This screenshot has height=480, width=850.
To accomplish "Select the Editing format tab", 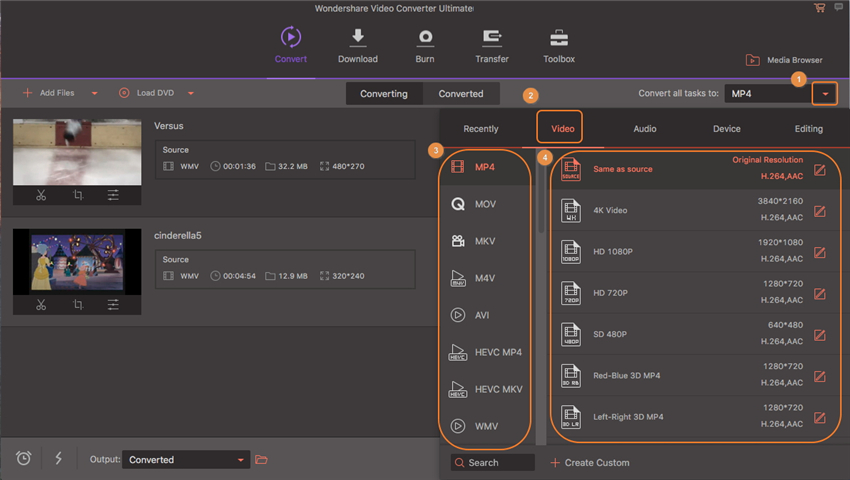I will pyautogui.click(x=808, y=129).
